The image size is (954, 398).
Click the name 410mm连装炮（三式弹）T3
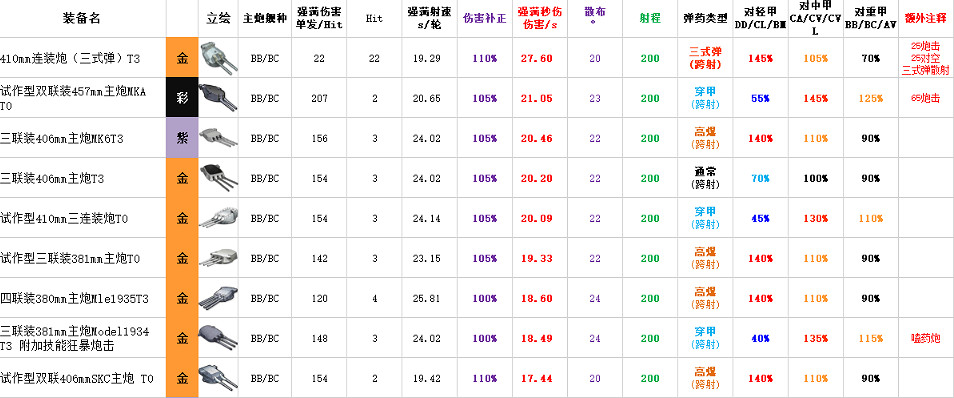point(70,58)
